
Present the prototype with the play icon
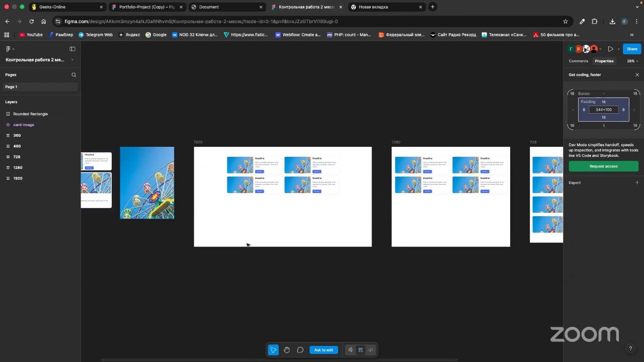tap(611, 49)
